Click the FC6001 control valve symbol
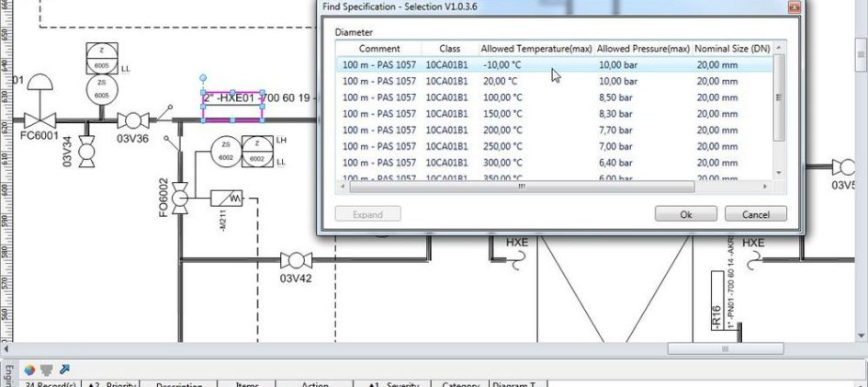 [x=39, y=119]
